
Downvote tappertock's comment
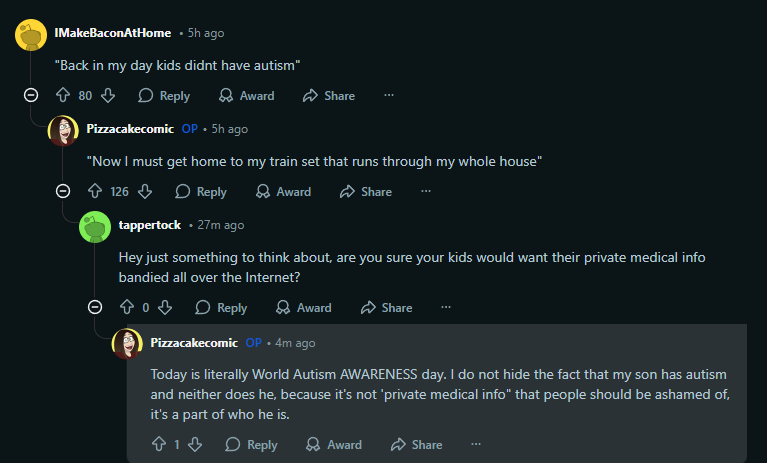165,307
